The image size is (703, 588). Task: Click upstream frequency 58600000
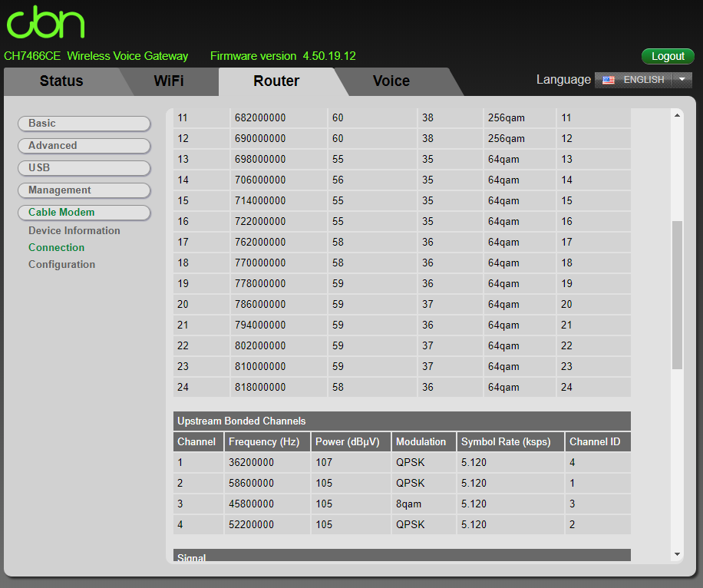pos(251,483)
